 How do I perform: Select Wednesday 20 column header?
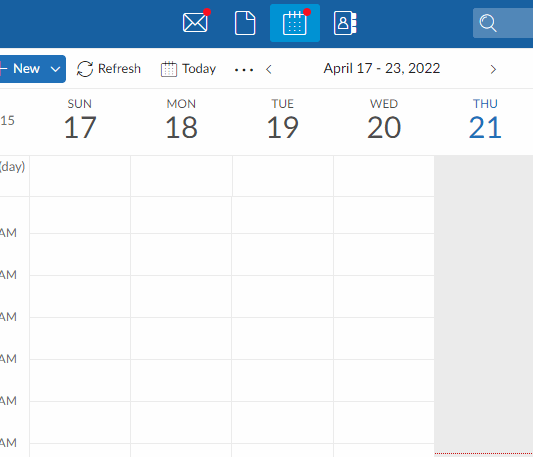(384, 119)
